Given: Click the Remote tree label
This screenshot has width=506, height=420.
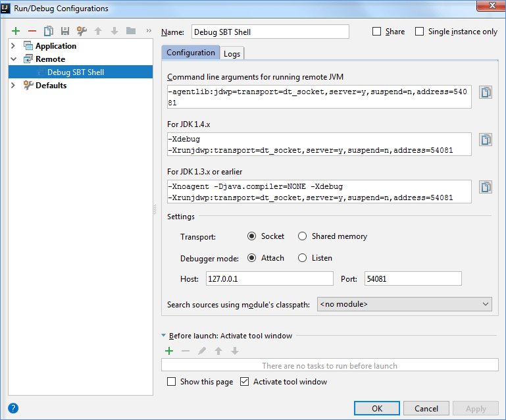Looking at the screenshot, I should coord(51,59).
